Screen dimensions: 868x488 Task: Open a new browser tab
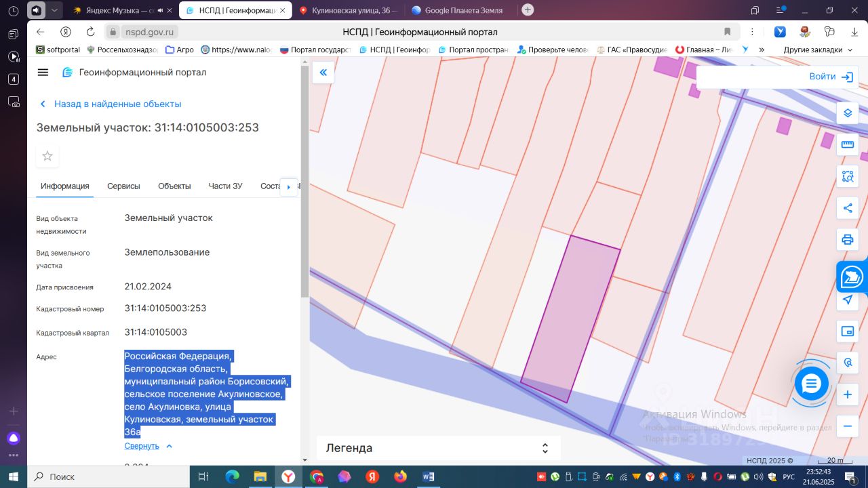pos(528,10)
